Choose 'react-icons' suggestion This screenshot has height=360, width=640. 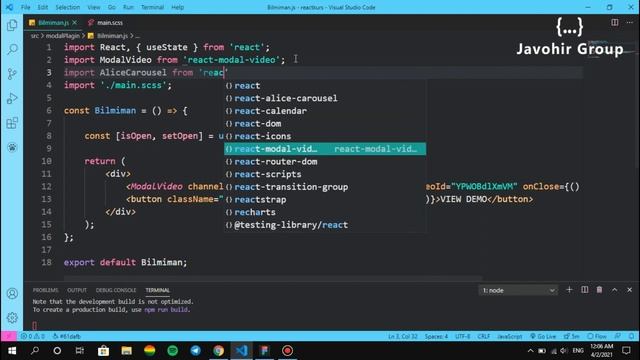click(x=325, y=136)
